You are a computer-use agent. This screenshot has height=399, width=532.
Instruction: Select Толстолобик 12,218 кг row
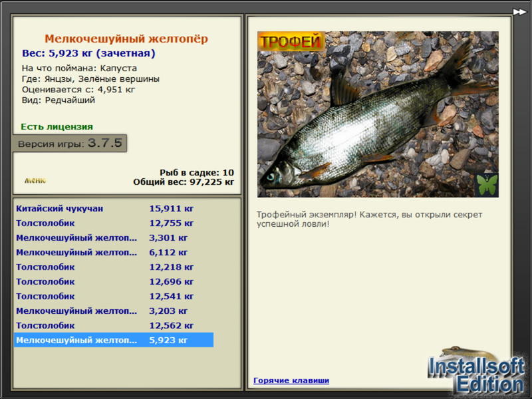(114, 267)
